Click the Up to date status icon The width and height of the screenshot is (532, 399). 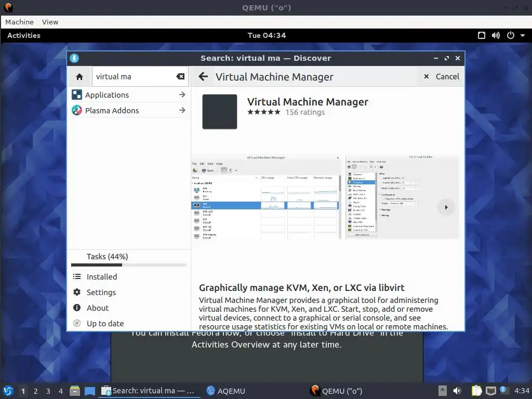tap(77, 323)
